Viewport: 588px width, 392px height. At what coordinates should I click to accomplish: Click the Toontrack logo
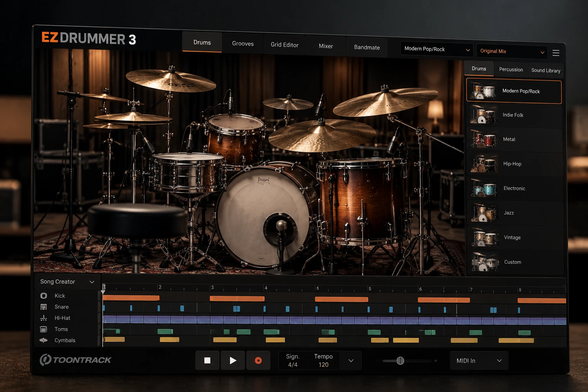pos(75,360)
